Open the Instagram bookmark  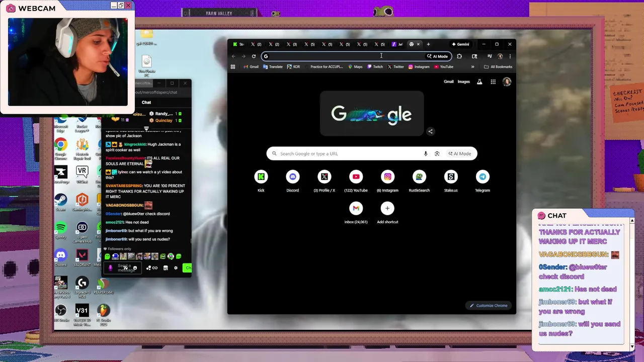click(419, 67)
